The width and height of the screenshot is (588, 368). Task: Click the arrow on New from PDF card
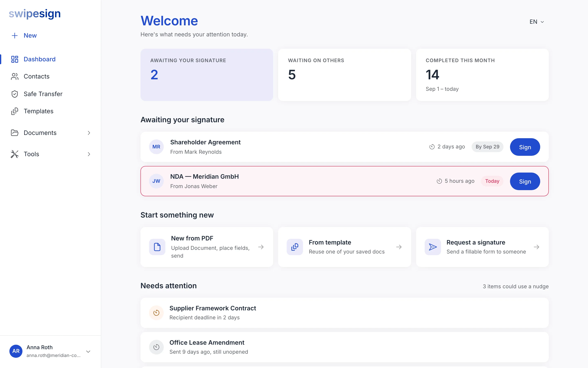pos(261,247)
